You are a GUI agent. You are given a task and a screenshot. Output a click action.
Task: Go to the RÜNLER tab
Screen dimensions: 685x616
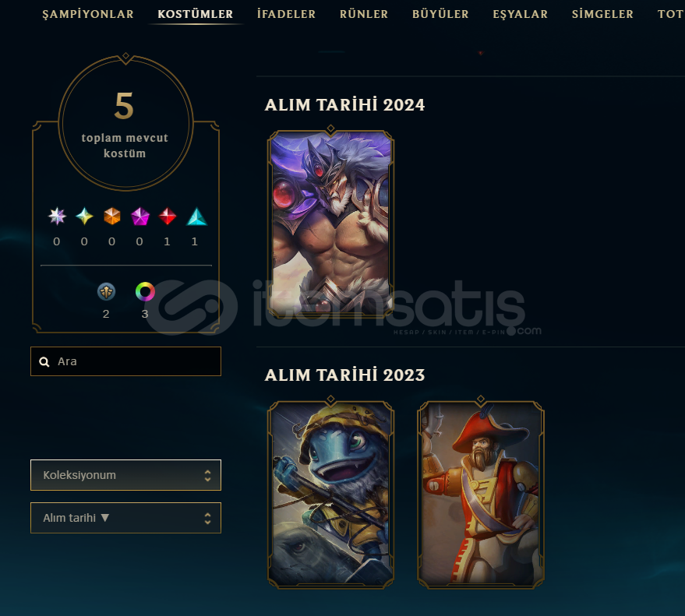pos(364,14)
